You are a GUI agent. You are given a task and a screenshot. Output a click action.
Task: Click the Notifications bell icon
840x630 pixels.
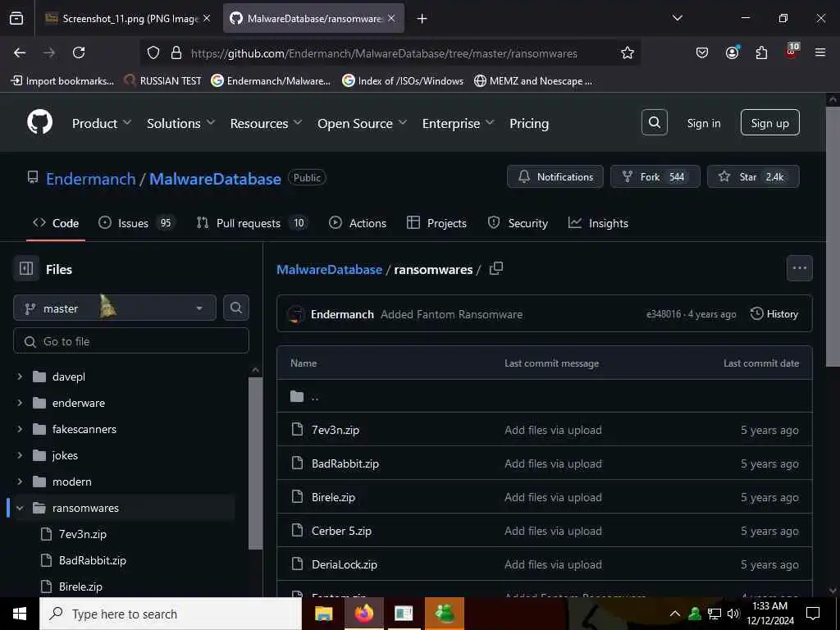(x=524, y=176)
